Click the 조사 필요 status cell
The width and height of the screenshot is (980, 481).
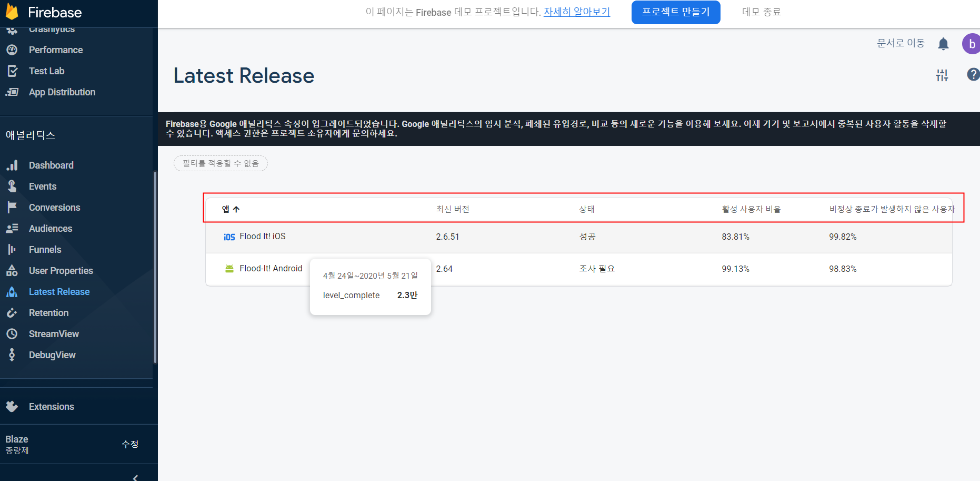(597, 269)
